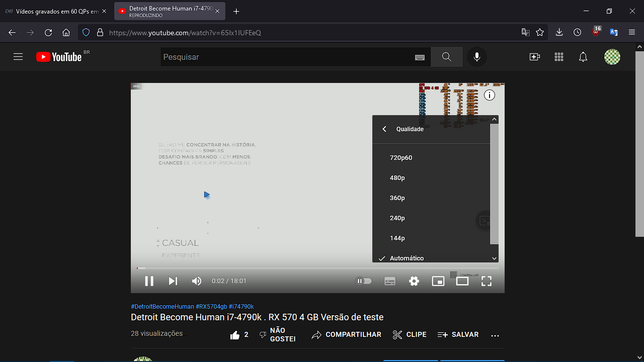Click the browser address bar URL
644x362 pixels.
(x=185, y=33)
